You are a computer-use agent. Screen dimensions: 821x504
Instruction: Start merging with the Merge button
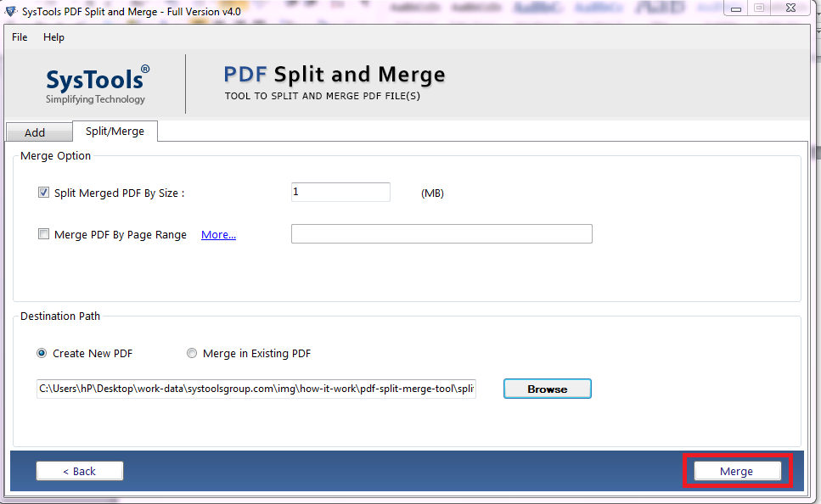click(x=736, y=471)
